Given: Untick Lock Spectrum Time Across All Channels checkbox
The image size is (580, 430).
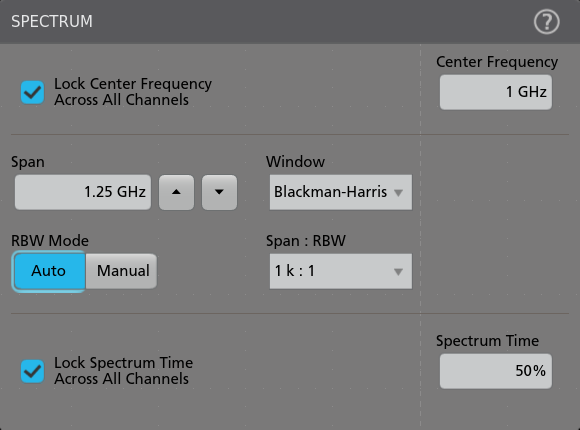Looking at the screenshot, I should click(33, 371).
